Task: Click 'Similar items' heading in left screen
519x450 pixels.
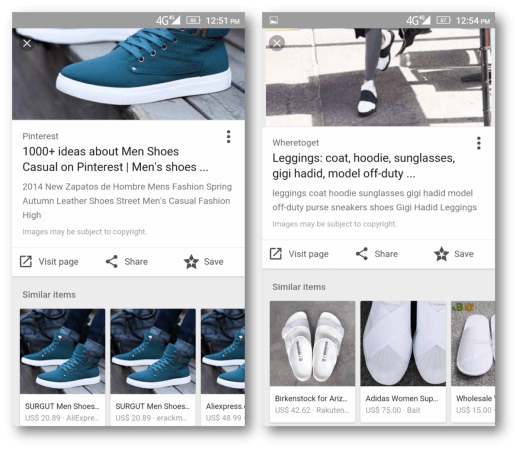Action: (49, 295)
